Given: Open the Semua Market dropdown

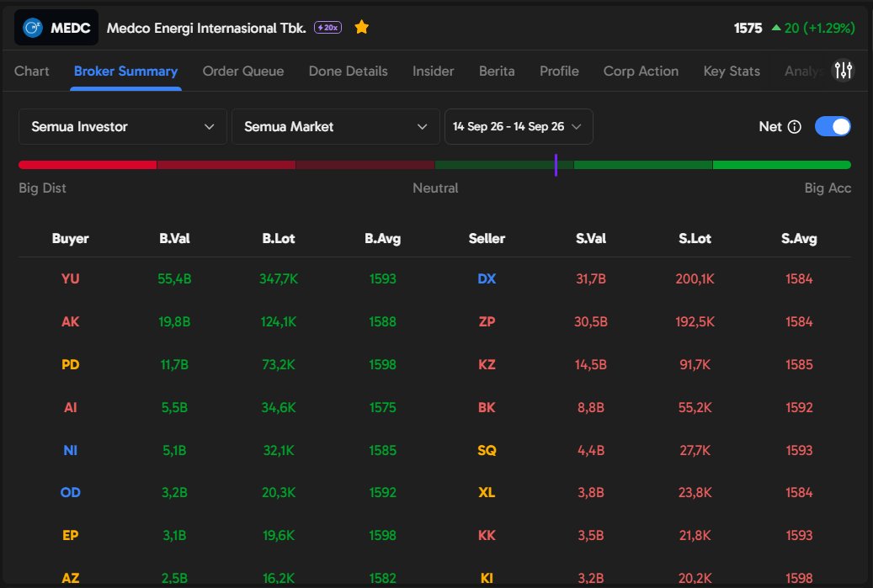Looking at the screenshot, I should (x=335, y=126).
